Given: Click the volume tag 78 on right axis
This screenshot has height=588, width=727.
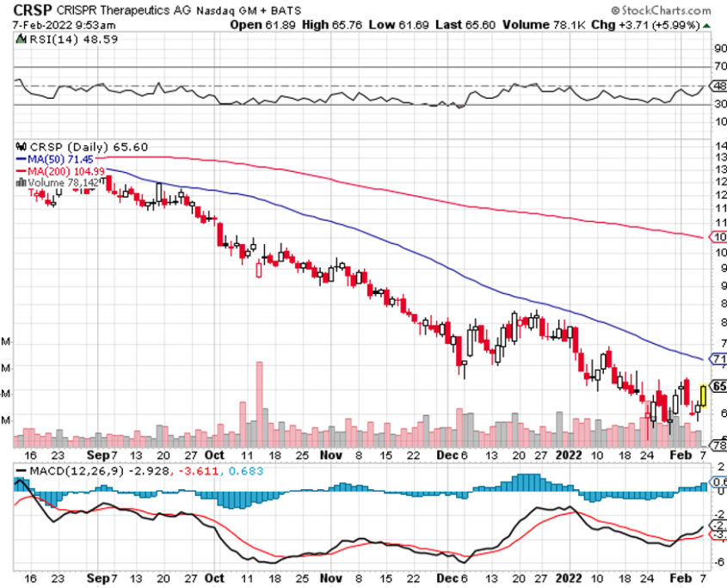Looking at the screenshot, I should coord(718,445).
